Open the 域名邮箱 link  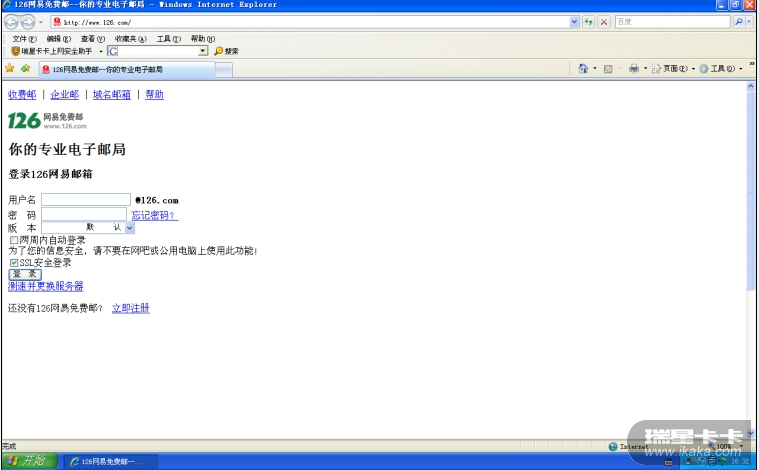point(112,94)
